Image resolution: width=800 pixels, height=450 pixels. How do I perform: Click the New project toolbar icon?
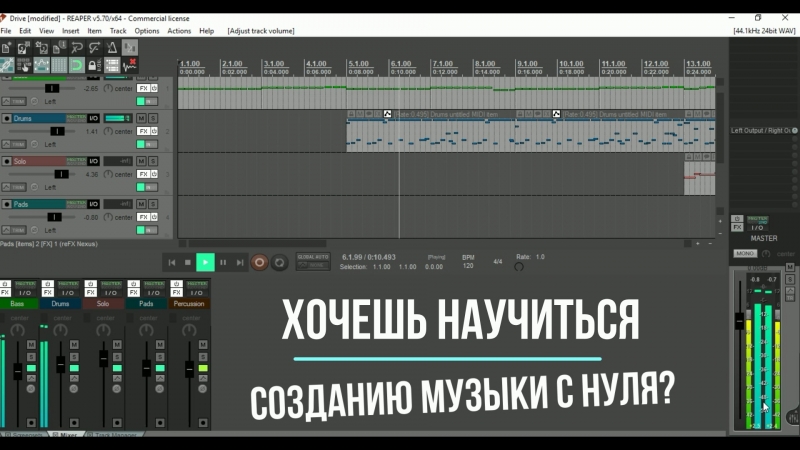tap(7, 48)
